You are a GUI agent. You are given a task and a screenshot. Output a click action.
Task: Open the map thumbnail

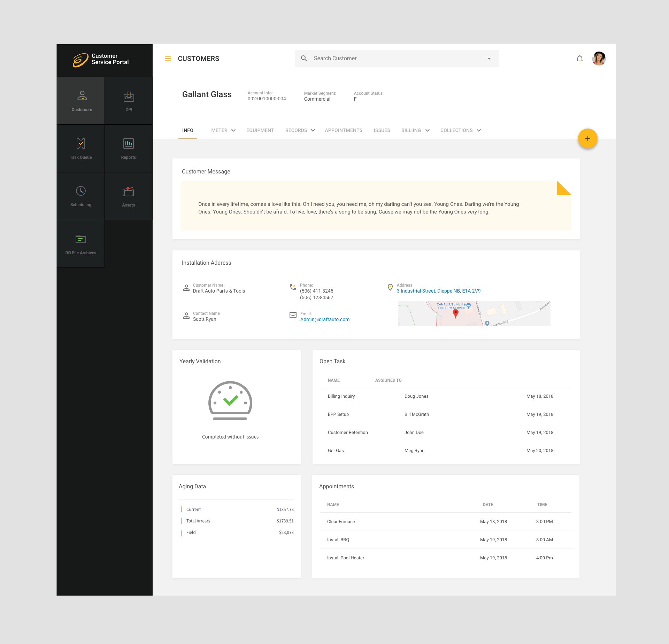(474, 313)
